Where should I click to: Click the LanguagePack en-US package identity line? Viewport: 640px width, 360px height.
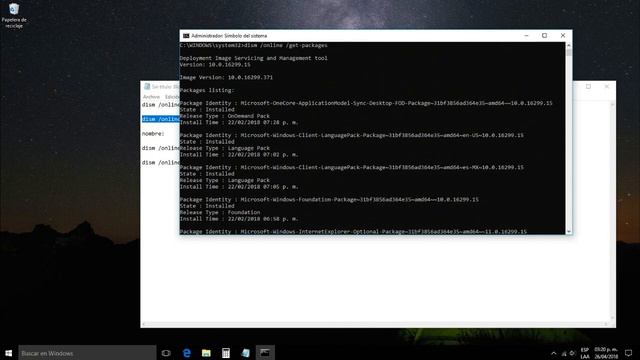point(351,135)
